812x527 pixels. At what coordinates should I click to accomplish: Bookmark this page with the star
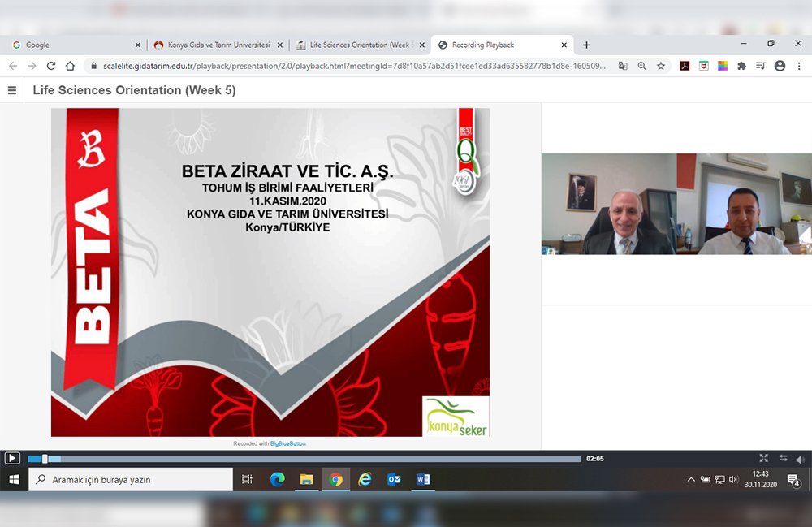661,66
